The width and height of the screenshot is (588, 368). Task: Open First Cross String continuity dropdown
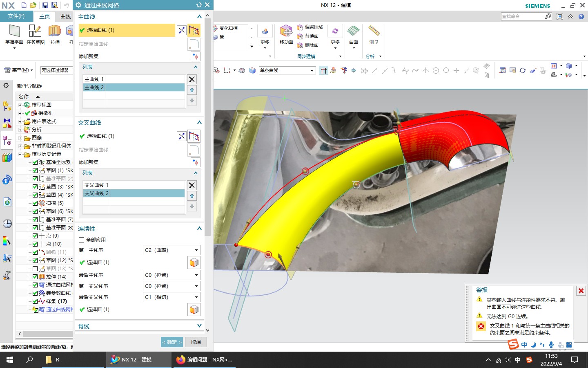point(171,286)
